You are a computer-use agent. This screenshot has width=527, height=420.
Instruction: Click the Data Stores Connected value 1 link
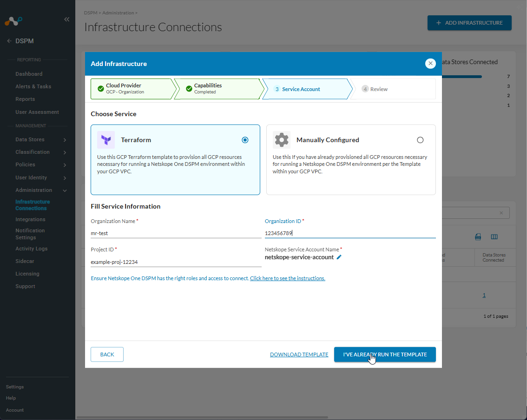(484, 295)
